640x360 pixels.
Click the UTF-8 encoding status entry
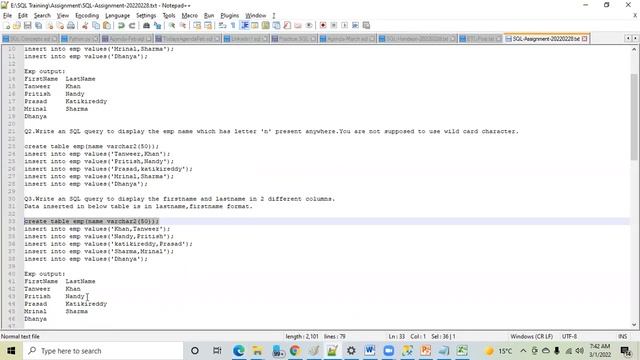click(569, 336)
